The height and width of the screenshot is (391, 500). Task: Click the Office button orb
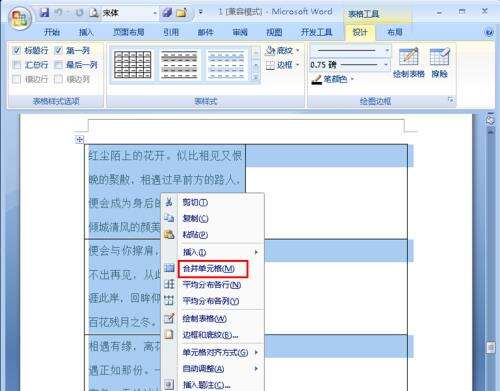(20, 18)
